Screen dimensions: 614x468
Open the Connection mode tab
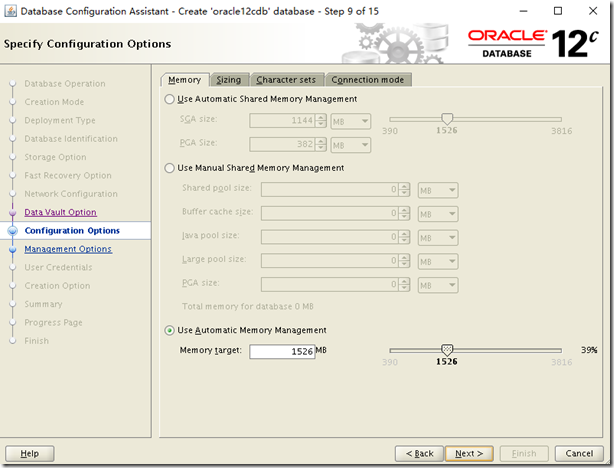pos(368,80)
